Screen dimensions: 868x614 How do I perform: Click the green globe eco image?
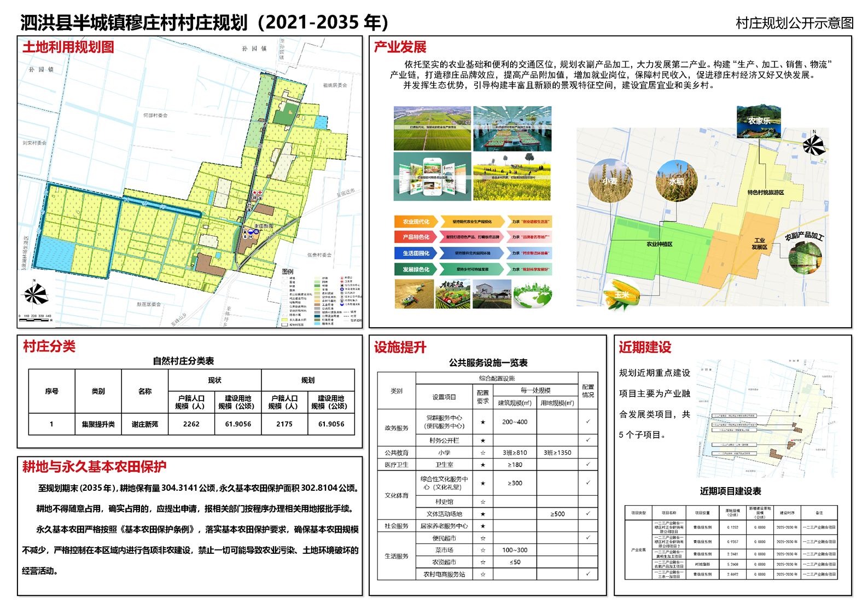tap(533, 295)
